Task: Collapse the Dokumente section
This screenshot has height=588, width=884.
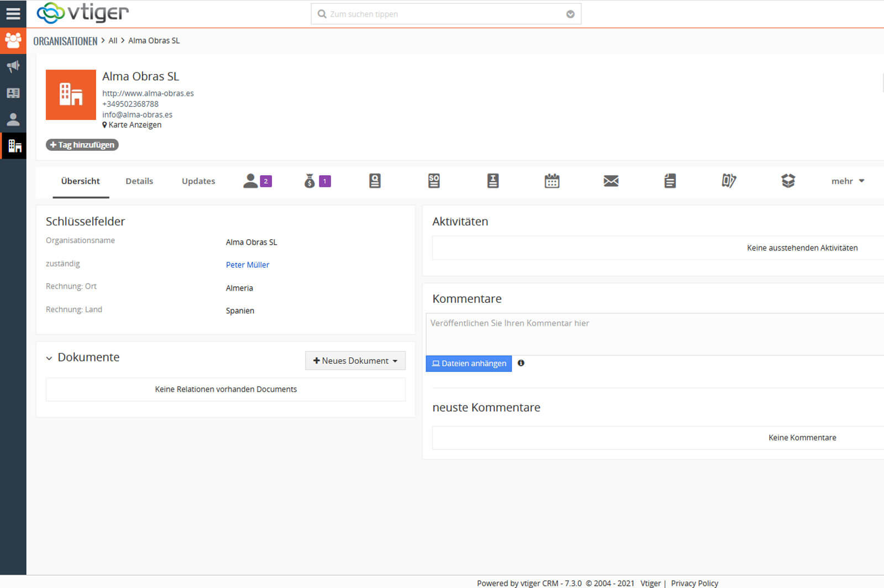Action: pos(49,358)
